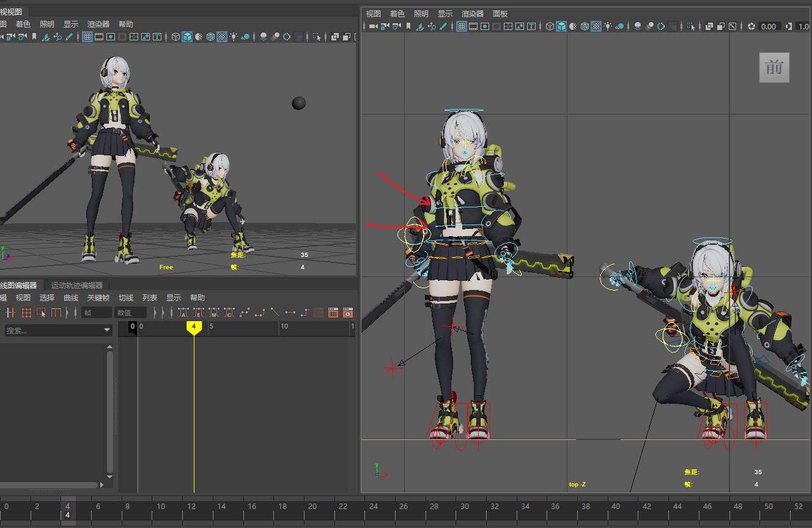Toggle textured display in the front viewport

[x=596, y=26]
